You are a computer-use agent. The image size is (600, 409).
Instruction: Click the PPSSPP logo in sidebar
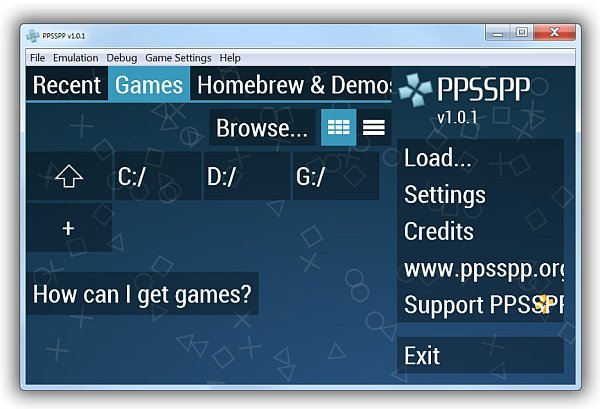point(464,90)
